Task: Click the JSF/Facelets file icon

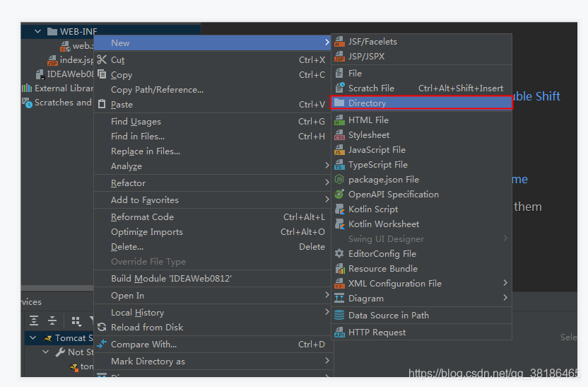Action: click(339, 42)
